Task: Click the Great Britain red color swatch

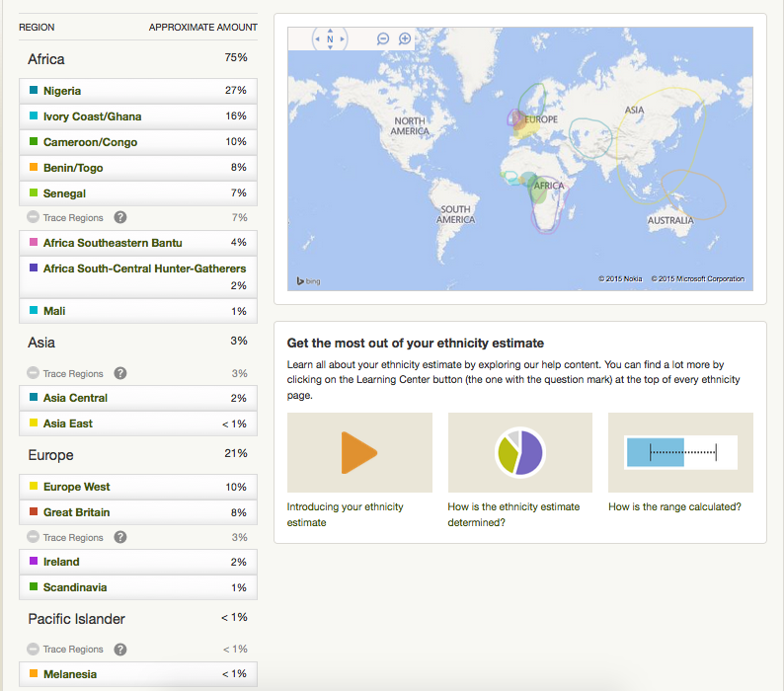Action: click(x=34, y=512)
